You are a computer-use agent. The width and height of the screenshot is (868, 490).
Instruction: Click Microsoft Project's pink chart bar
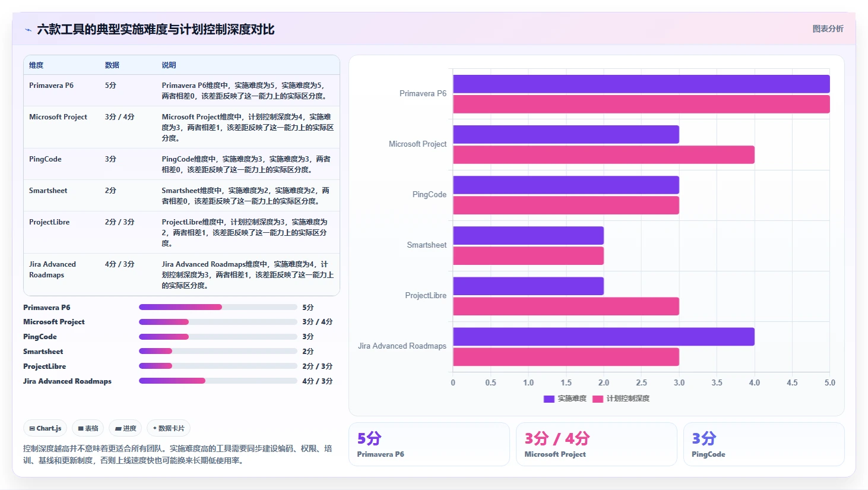[604, 155]
